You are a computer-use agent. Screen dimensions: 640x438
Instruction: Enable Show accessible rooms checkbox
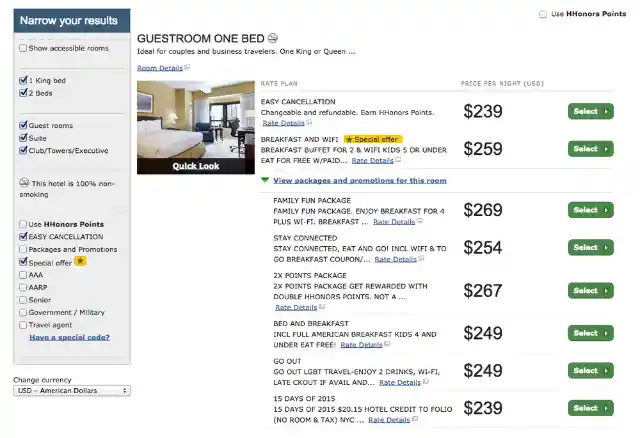click(x=23, y=48)
